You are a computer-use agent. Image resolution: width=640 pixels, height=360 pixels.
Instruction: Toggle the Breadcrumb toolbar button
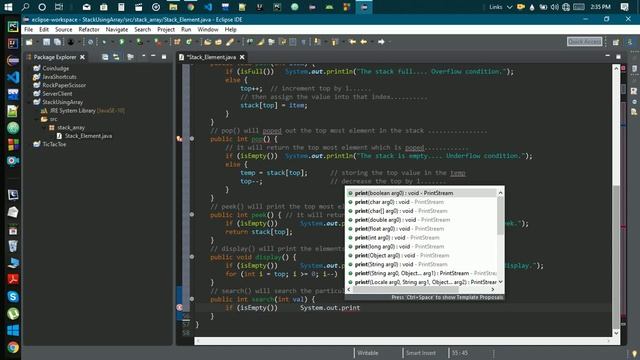[x=249, y=42]
